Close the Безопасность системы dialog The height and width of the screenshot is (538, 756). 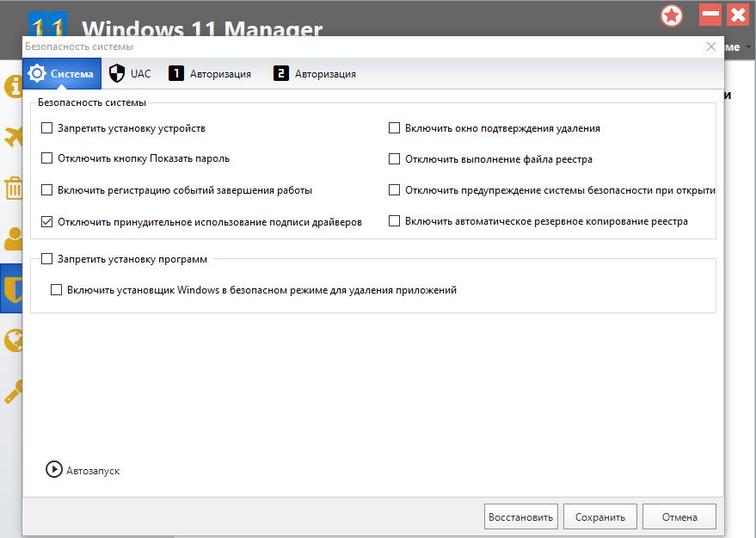[711, 46]
